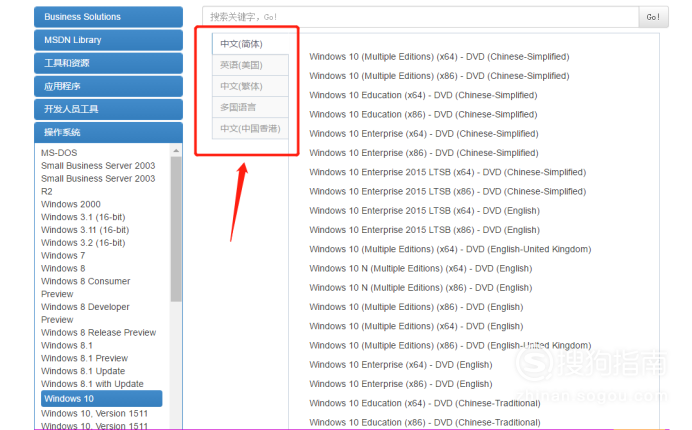Click the sidebar list scroll-up arrow

[x=176, y=151]
